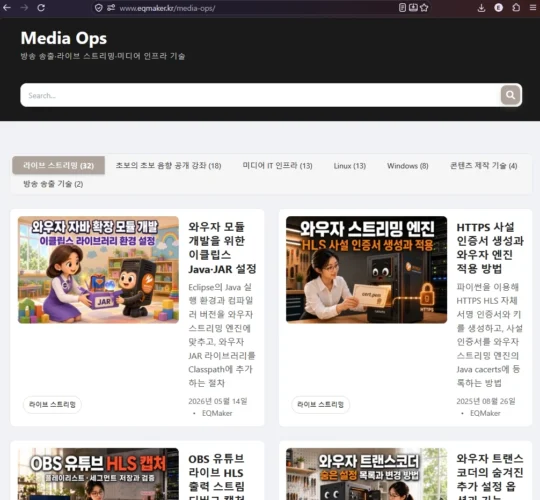Open thumbnail 와우자 트랜스코더 숨은 설정

tap(366, 474)
